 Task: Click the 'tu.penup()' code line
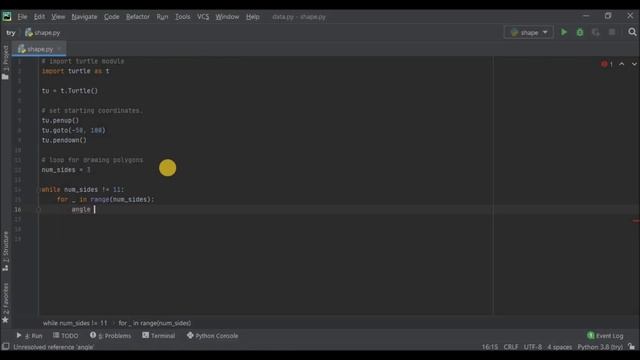[60, 120]
